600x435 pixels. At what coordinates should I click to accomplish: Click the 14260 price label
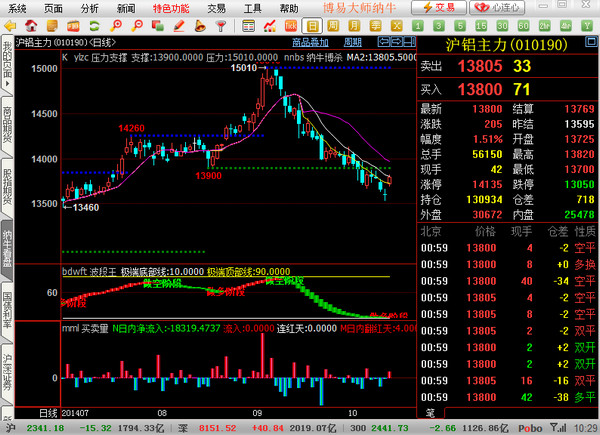(131, 128)
